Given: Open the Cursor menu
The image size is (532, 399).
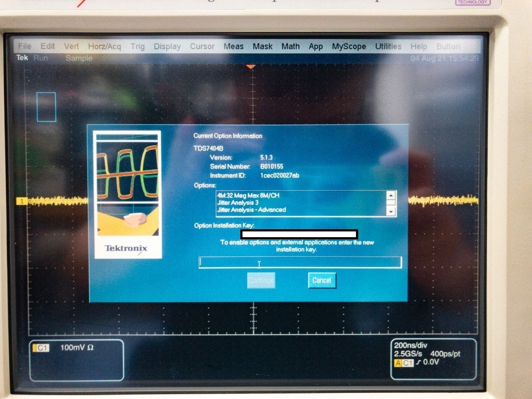Looking at the screenshot, I should click(x=202, y=46).
